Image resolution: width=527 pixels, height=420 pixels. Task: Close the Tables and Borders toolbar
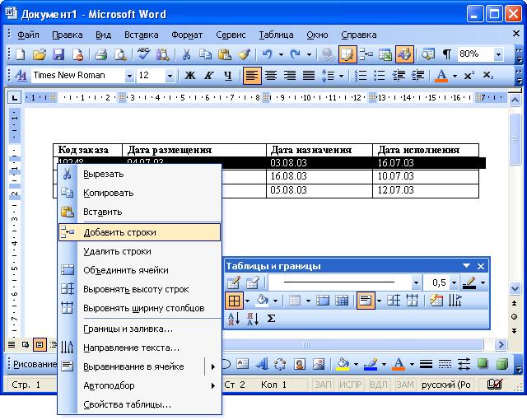(481, 267)
